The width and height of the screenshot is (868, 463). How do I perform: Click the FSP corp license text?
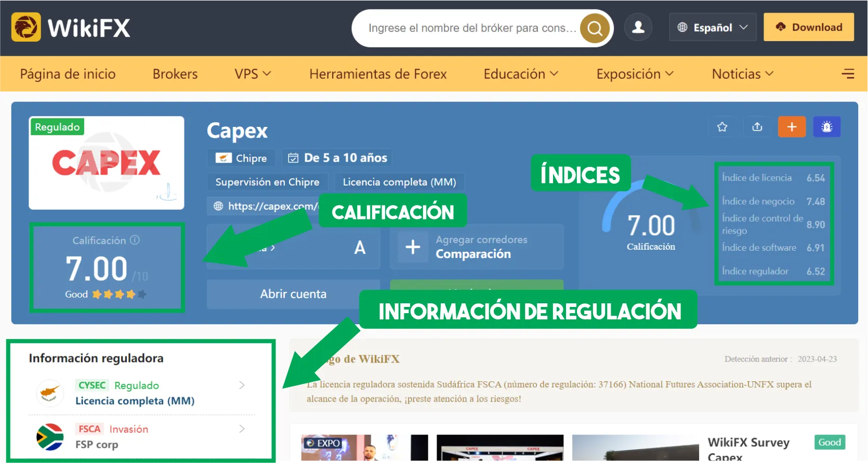click(x=97, y=445)
